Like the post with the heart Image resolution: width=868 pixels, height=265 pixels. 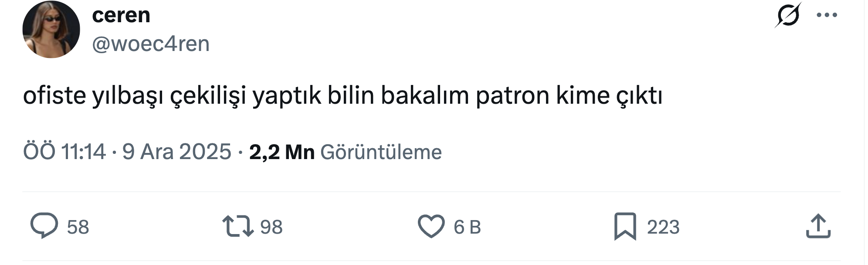431,226
